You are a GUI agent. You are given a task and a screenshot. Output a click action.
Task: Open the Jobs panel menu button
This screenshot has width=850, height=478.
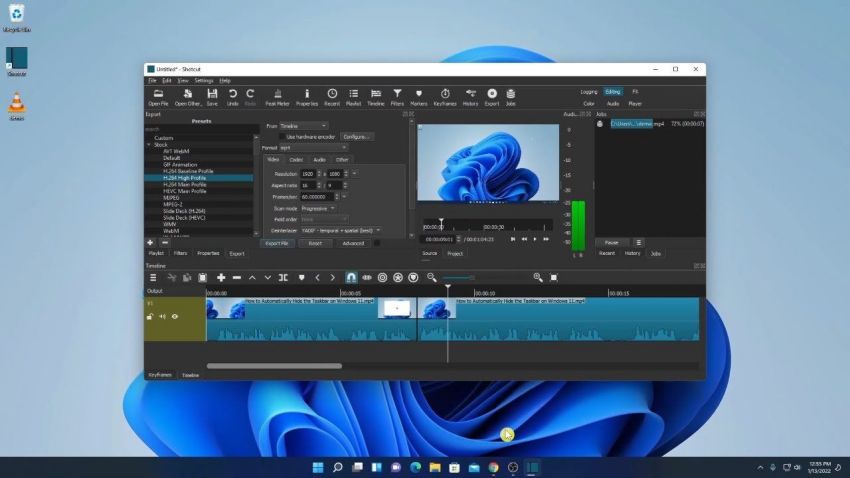point(639,242)
